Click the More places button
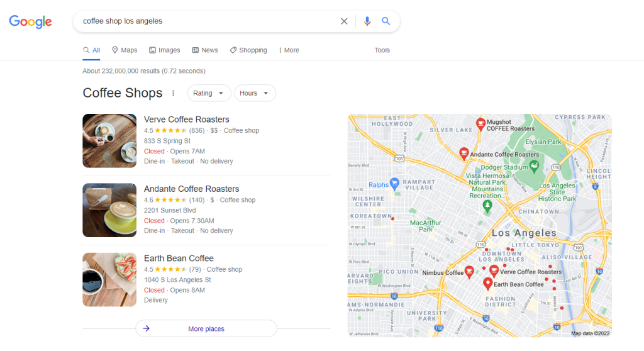Screen dimensions: 644x351 [x=206, y=328]
